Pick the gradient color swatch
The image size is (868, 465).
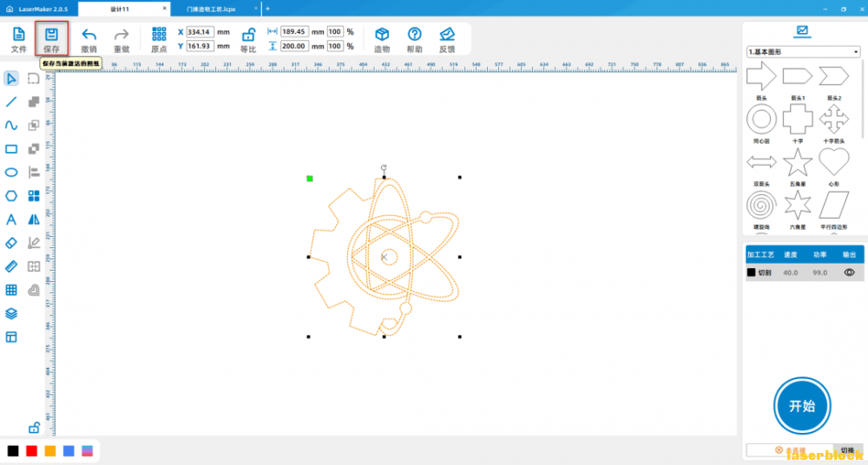tap(88, 450)
